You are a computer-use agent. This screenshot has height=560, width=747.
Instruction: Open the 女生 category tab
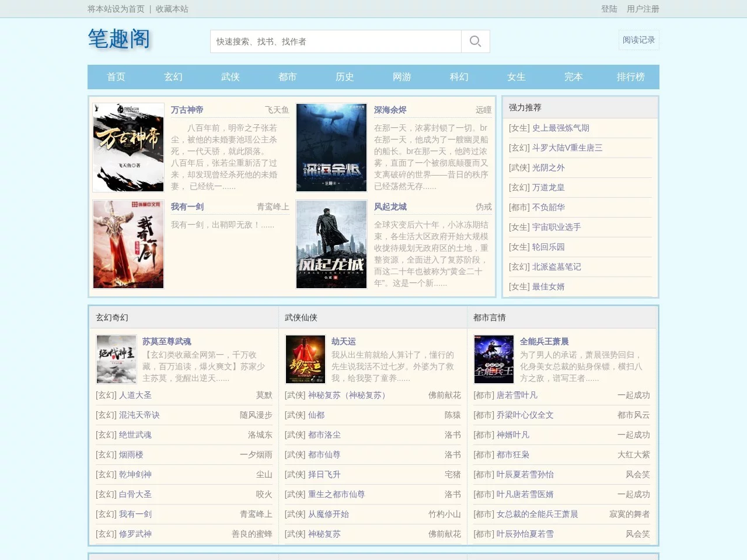(516, 77)
